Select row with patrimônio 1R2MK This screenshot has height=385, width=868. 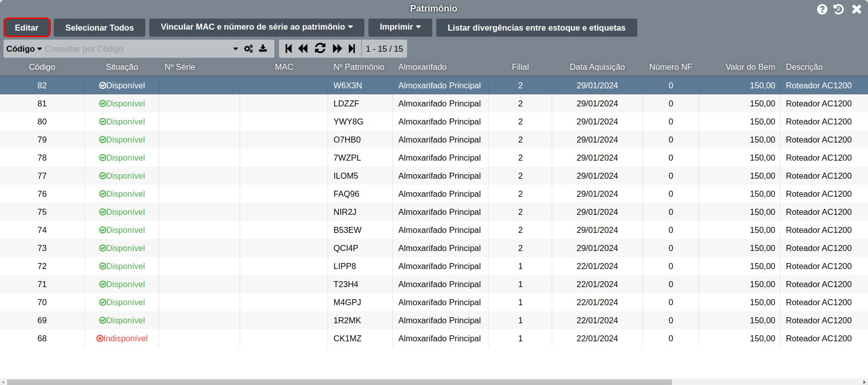[x=434, y=320]
